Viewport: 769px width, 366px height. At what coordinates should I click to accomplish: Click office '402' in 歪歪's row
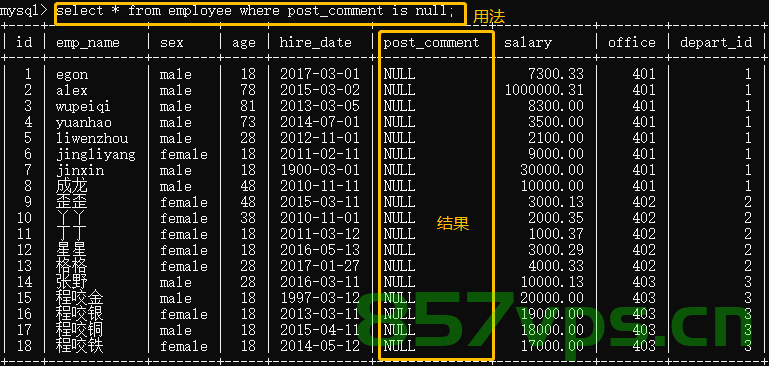pos(643,202)
